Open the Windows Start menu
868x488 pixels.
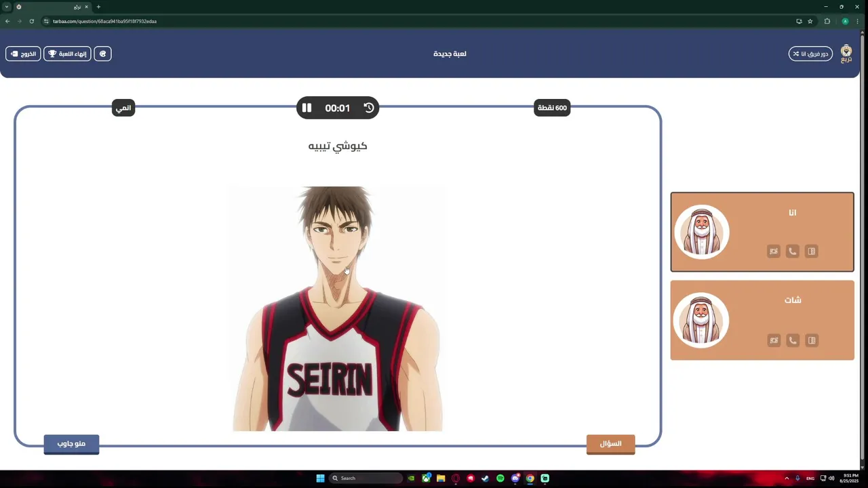pyautogui.click(x=320, y=478)
